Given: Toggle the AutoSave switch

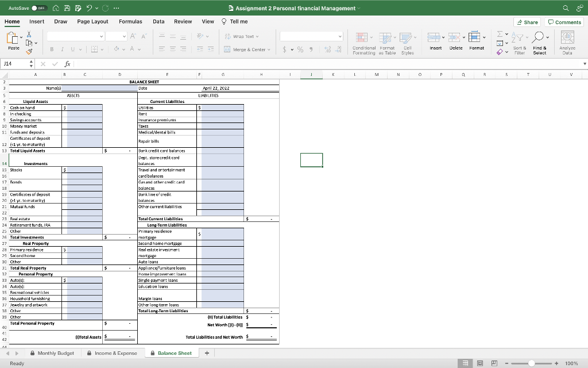Looking at the screenshot, I should tap(39, 8).
